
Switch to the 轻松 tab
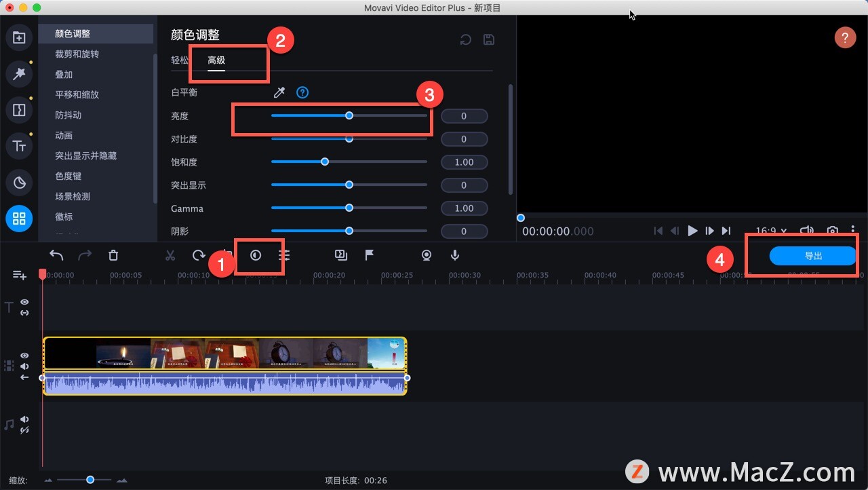tap(180, 60)
